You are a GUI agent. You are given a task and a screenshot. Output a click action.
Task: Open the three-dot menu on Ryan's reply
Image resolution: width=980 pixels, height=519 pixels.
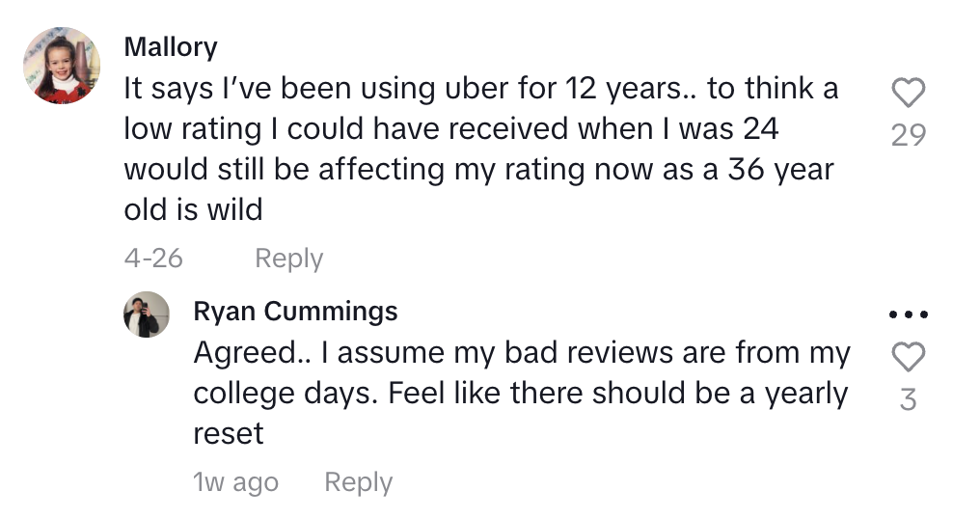tap(908, 314)
